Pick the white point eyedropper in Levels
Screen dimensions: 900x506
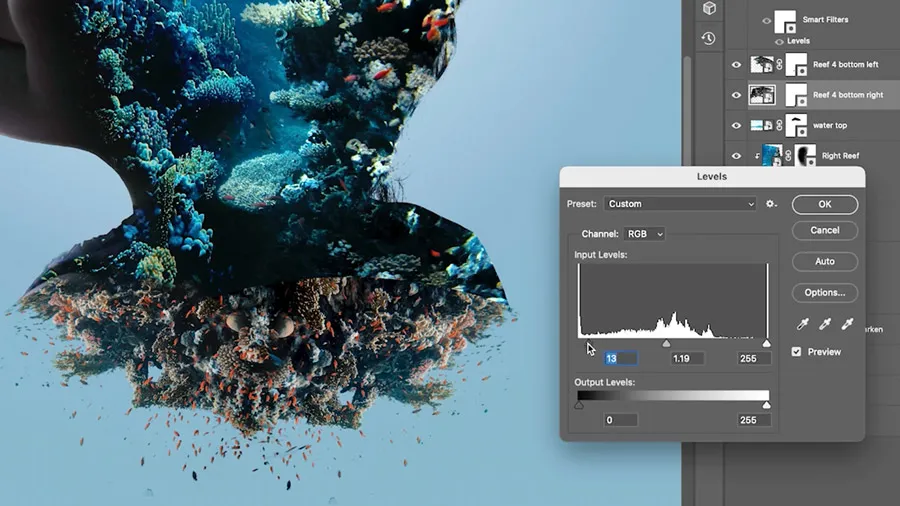[847, 324]
